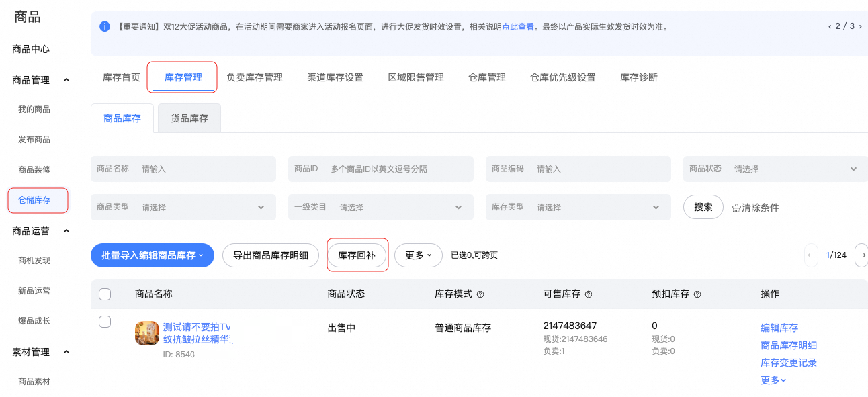868x397 pixels.
Task: Click the 库存回补 button
Action: 357,255
